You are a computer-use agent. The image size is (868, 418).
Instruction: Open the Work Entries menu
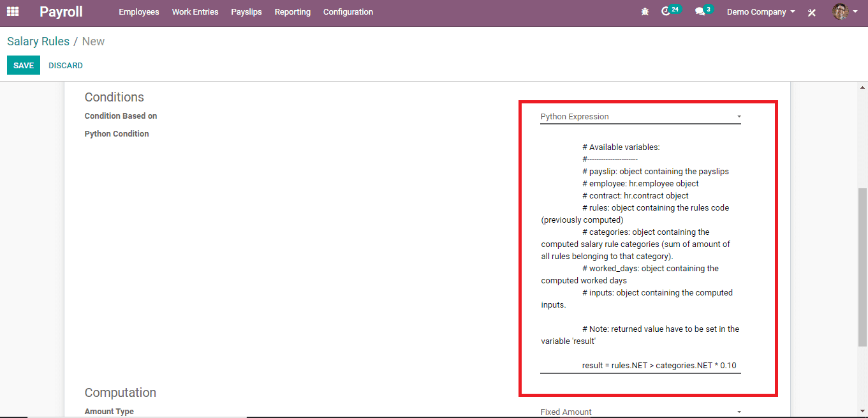(x=195, y=11)
